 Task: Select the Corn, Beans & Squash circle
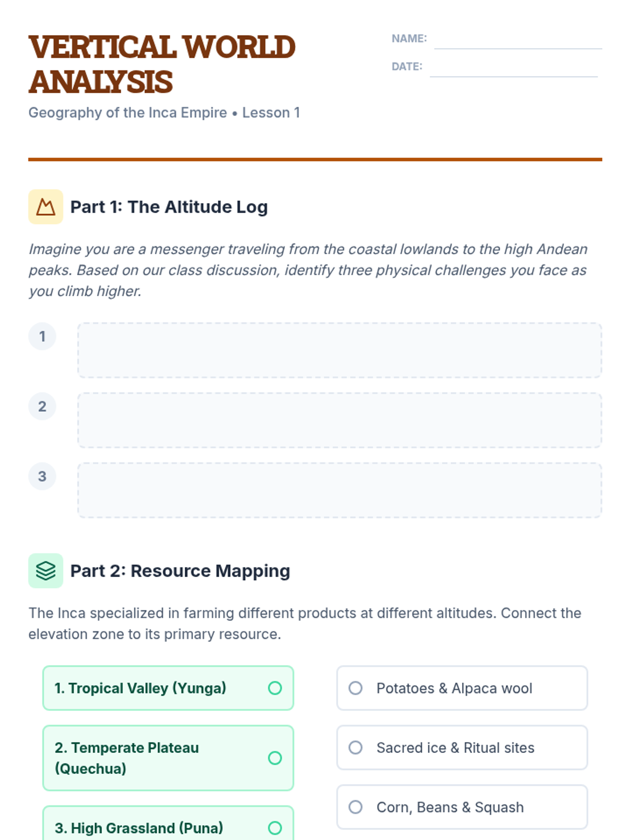[x=355, y=807]
